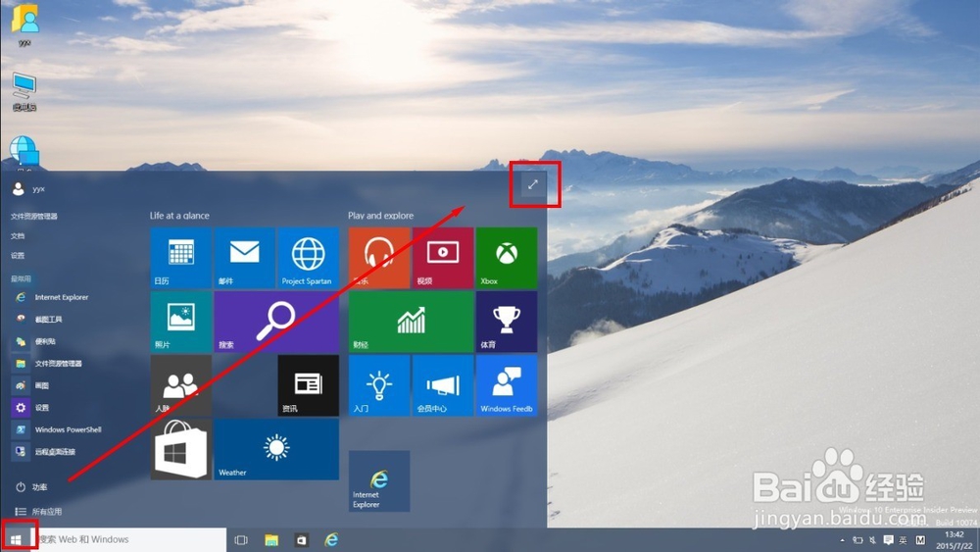Click the M input method tray icon
Viewport: 980px width, 552px height.
tap(920, 540)
